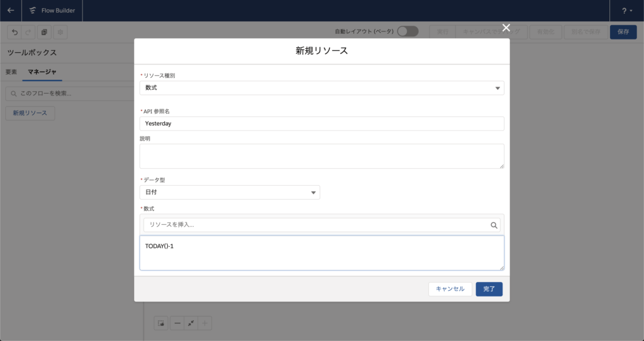644x341 pixels.
Task: Click the 新規リソース button in toolbox
Action: (30, 113)
